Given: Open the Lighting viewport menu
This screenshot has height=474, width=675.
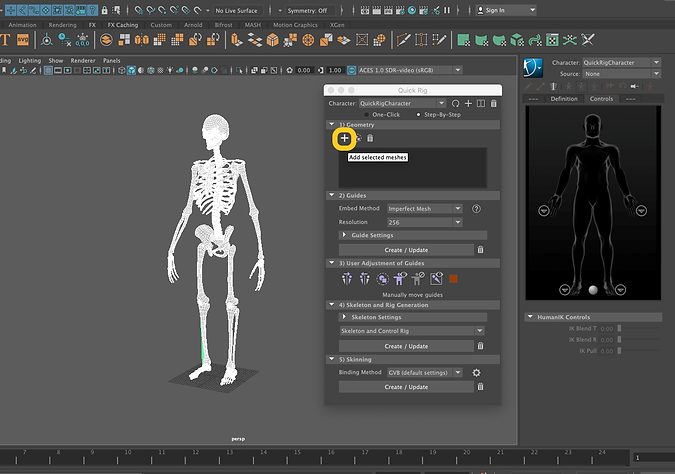Looking at the screenshot, I should point(30,61).
